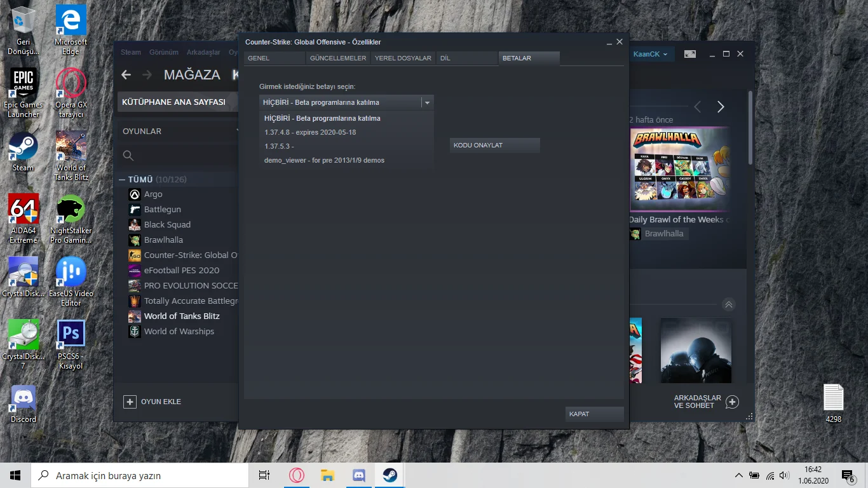Go to MAĞAZA store section

192,75
